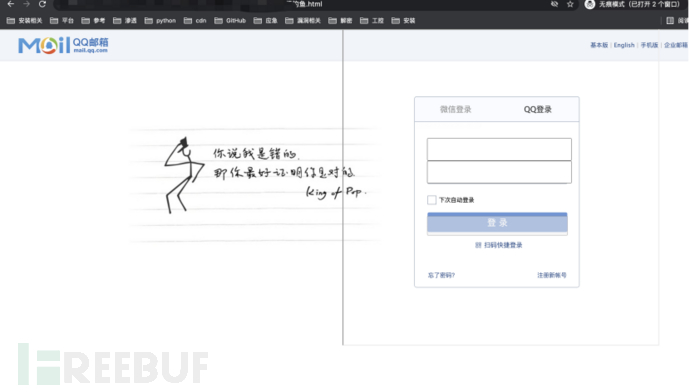Screen dimensions: 690x392
Task: Focus the password input field
Action: 499,172
